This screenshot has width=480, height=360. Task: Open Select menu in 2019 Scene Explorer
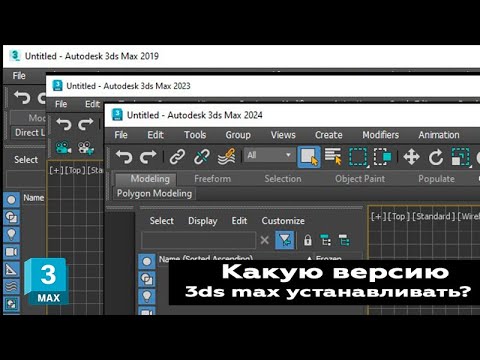pos(26,160)
